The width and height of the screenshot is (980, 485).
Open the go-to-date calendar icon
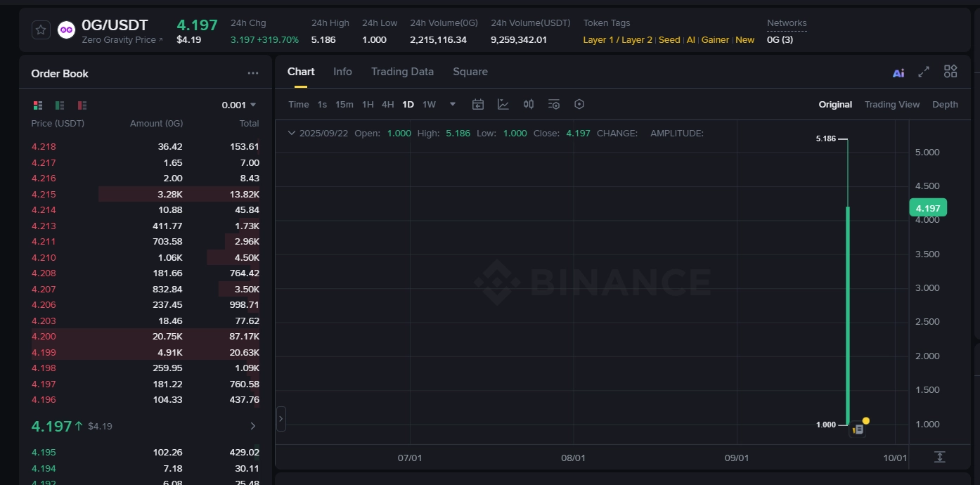(478, 103)
